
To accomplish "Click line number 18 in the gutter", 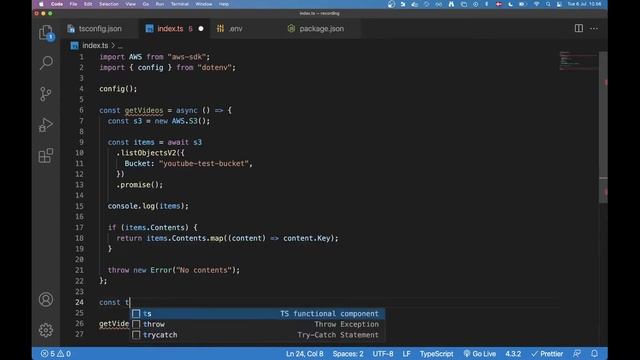I will coord(79,238).
